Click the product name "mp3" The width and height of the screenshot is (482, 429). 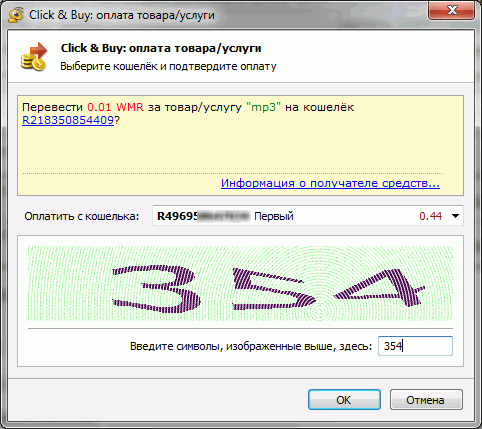click(x=263, y=107)
